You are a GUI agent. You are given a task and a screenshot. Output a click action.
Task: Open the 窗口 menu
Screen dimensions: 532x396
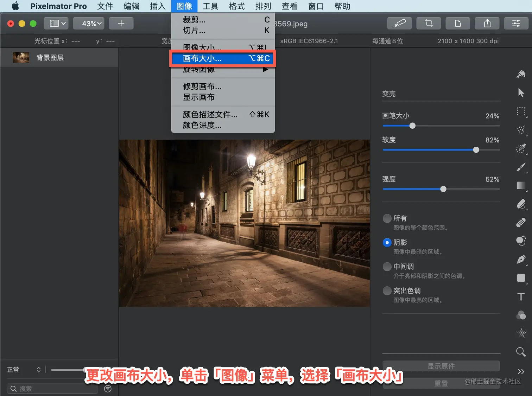[x=316, y=6]
